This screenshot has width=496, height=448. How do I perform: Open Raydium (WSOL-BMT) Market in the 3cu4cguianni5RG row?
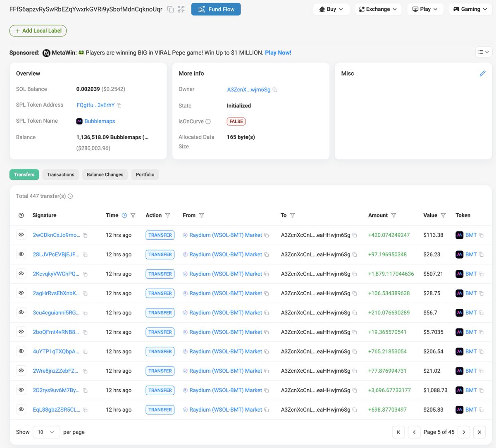[226, 312]
